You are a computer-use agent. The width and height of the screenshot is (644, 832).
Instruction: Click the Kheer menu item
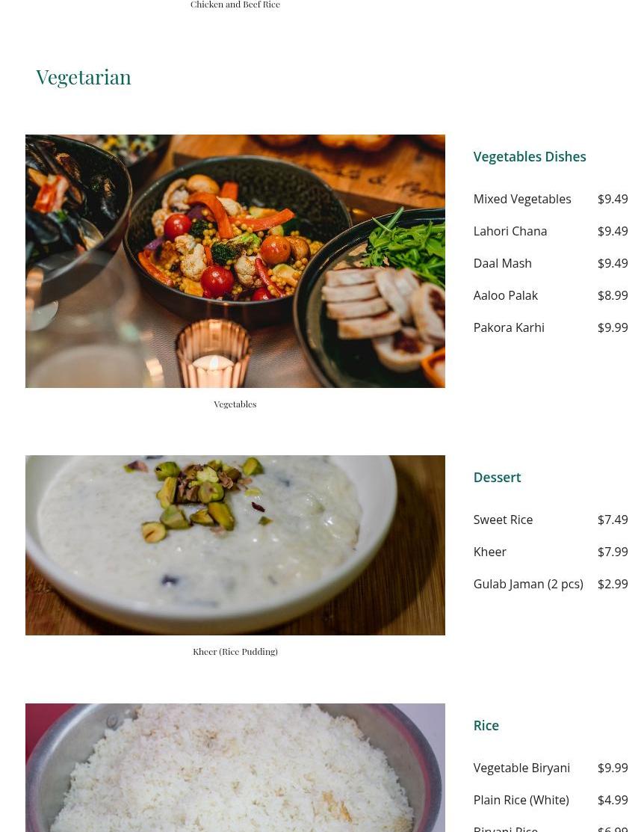489,552
